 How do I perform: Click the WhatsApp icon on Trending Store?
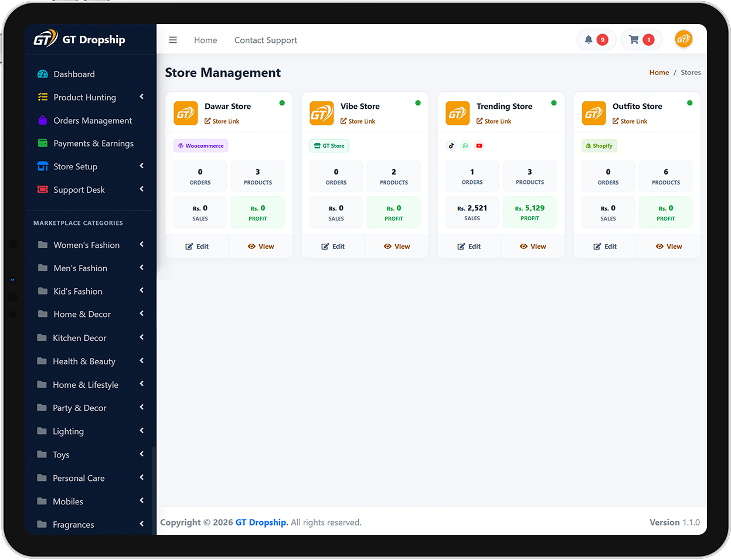465,146
